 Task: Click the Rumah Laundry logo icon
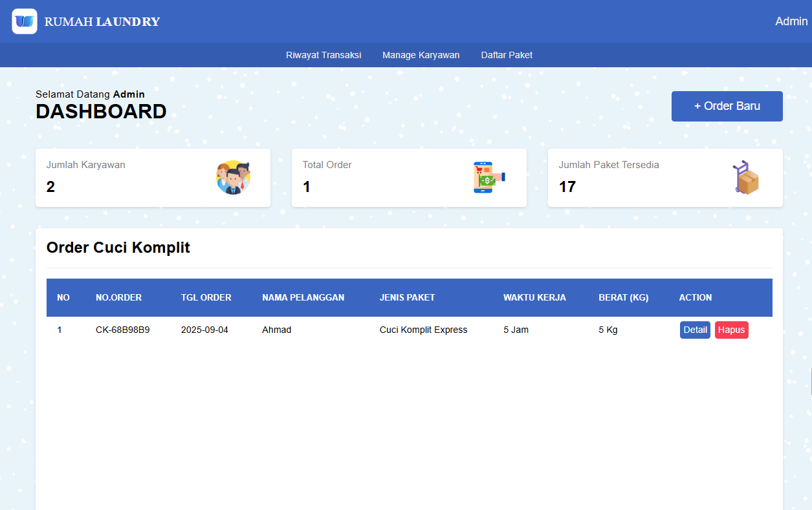click(24, 21)
